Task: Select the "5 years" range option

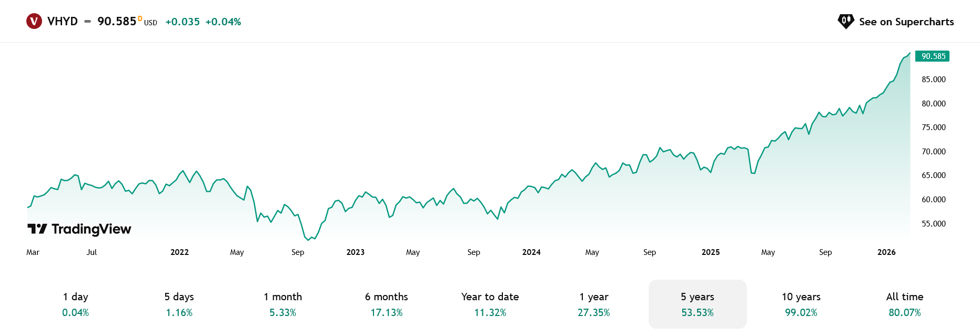Action: point(698,304)
